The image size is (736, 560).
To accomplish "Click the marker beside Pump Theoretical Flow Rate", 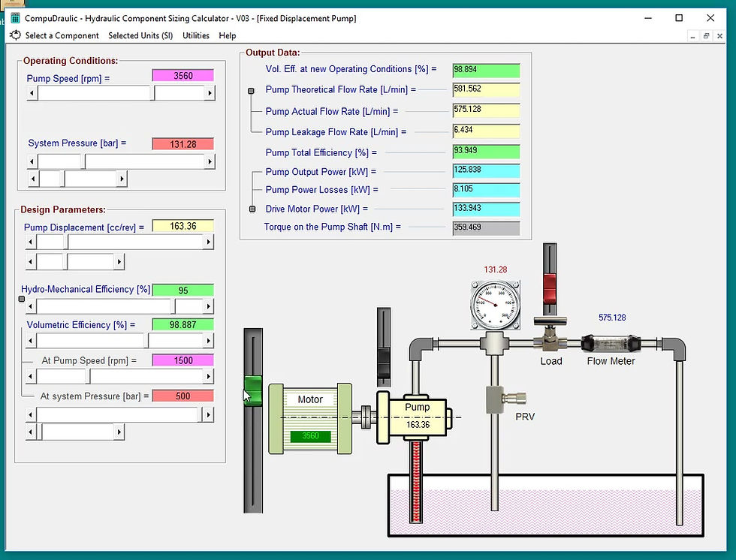I will tap(251, 91).
